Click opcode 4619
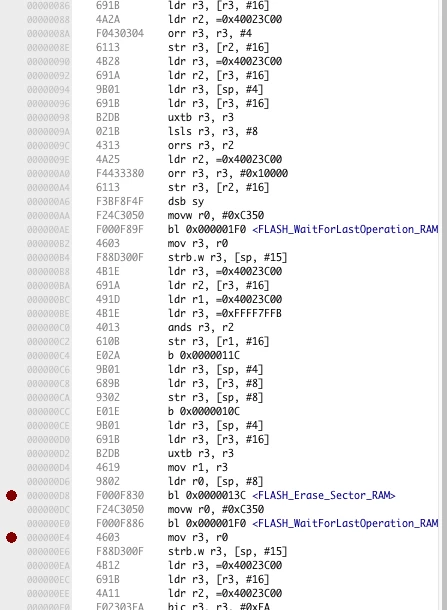Image resolution: width=447 pixels, height=610 pixels. (x=108, y=468)
